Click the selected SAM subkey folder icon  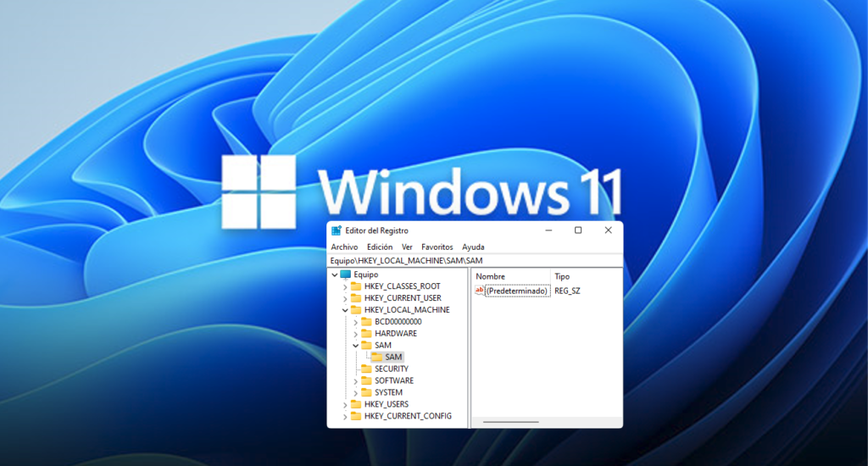coord(377,357)
